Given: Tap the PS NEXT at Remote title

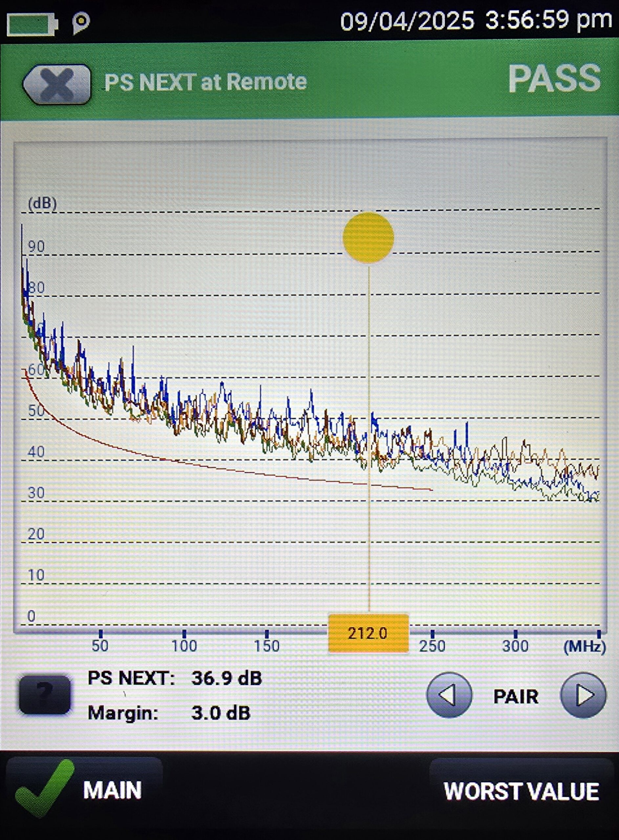Looking at the screenshot, I should [205, 82].
